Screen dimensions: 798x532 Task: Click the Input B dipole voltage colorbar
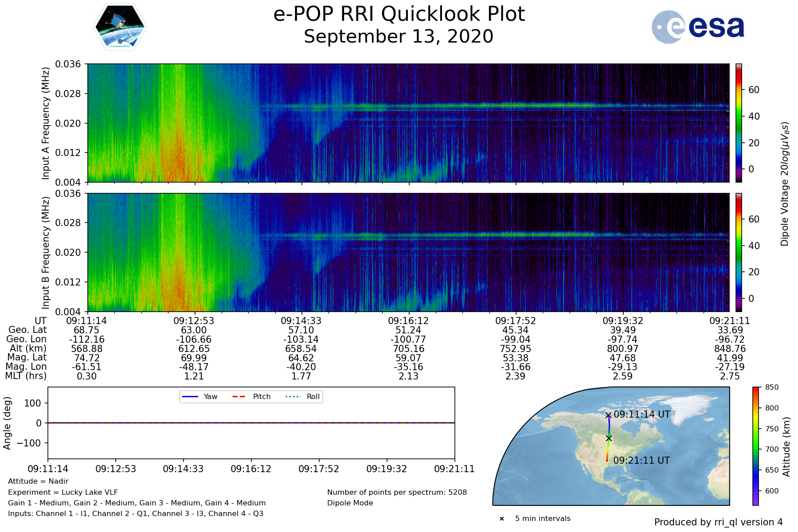click(x=739, y=252)
